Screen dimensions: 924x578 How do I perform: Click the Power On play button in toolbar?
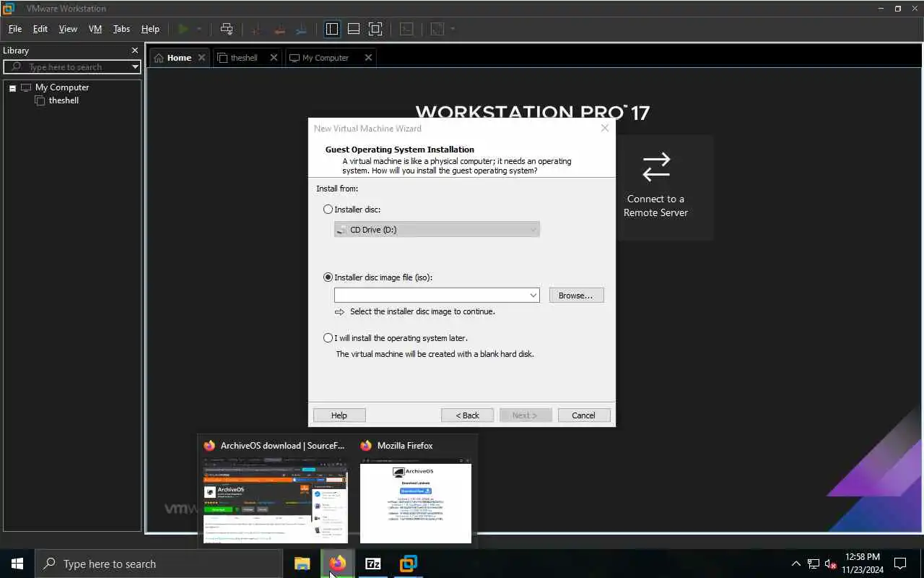[183, 29]
